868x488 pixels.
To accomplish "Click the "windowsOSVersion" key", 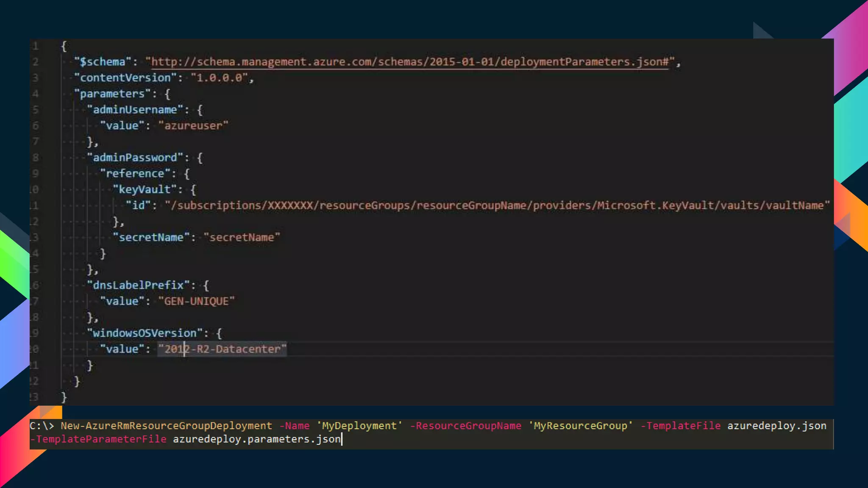I will (x=145, y=333).
